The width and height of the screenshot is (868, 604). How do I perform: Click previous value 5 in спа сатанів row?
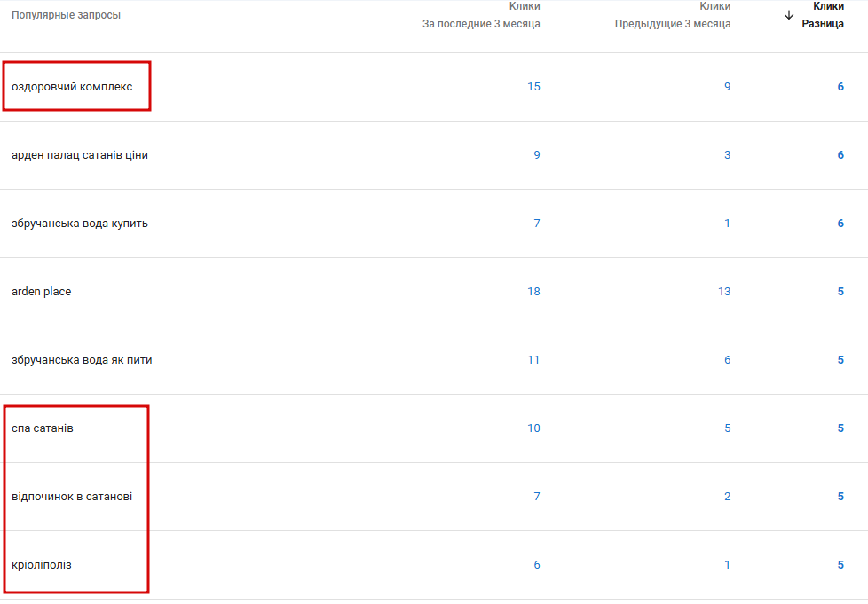tap(728, 428)
